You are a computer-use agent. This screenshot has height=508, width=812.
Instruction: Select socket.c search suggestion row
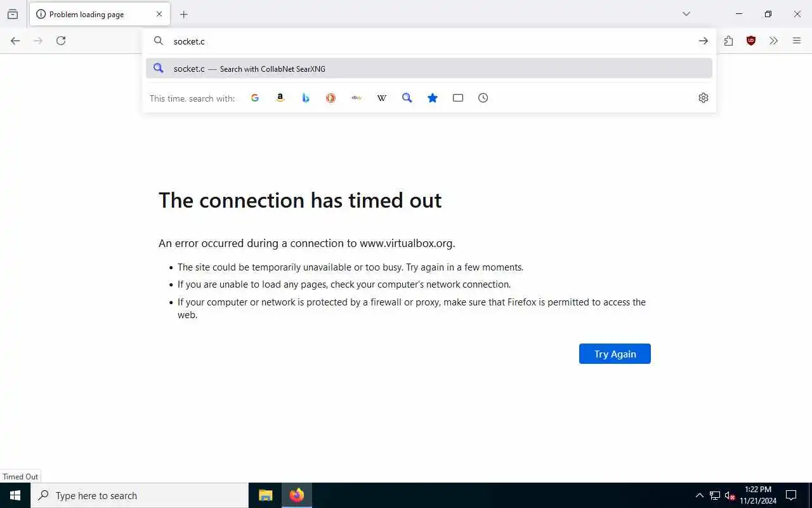[429, 69]
